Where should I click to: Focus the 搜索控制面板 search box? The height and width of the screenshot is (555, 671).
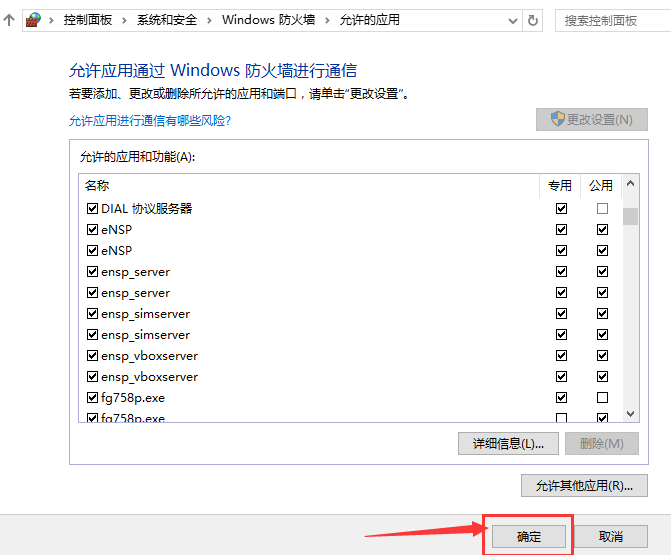pyautogui.click(x=613, y=21)
